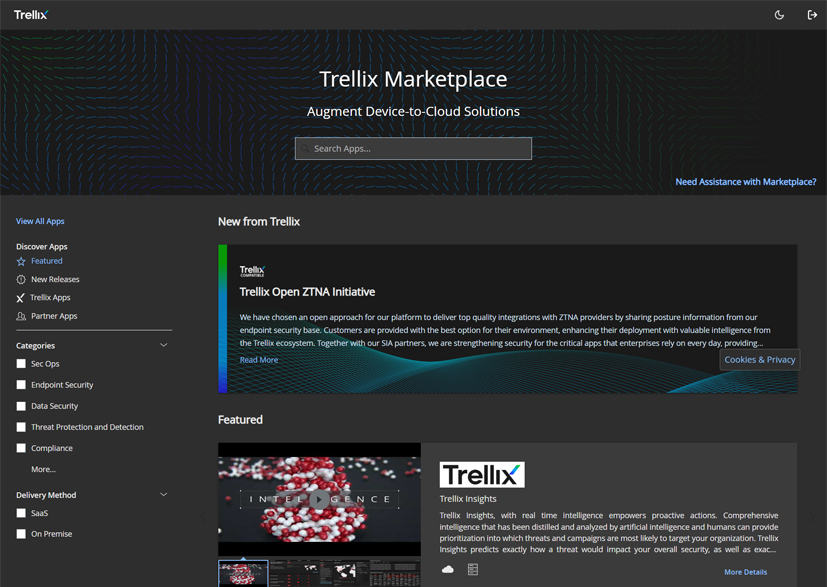This screenshot has height=587, width=827.
Task: Tick the SaaS delivery method checkbox
Action: [x=21, y=513]
